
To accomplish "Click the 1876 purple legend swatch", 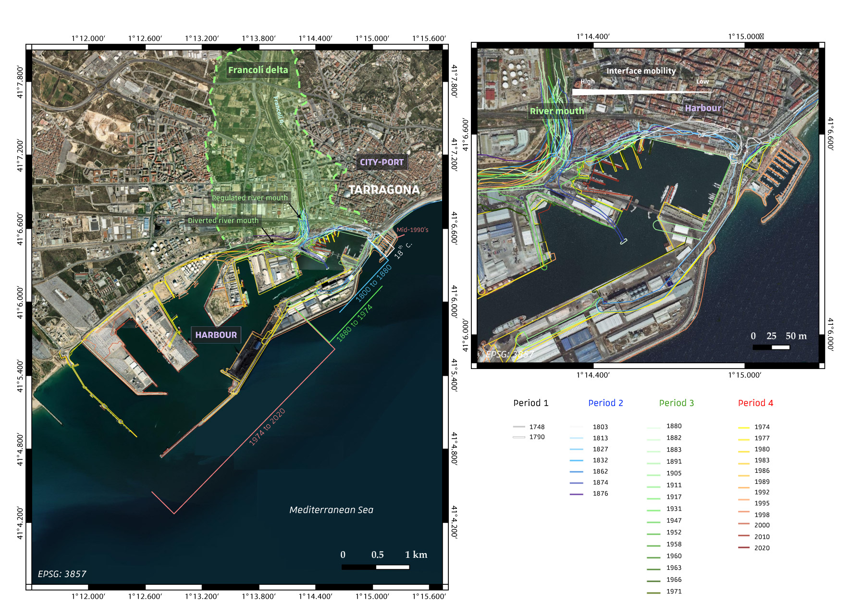I will tap(577, 494).
